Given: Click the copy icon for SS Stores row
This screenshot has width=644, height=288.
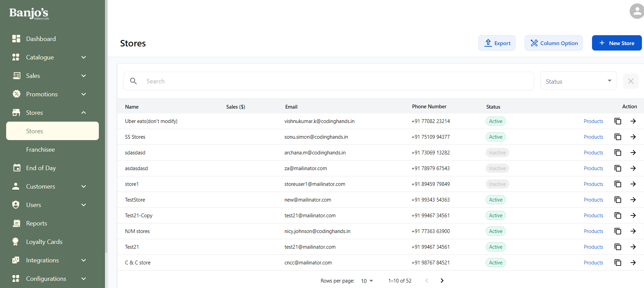Looking at the screenshot, I should pos(618,137).
